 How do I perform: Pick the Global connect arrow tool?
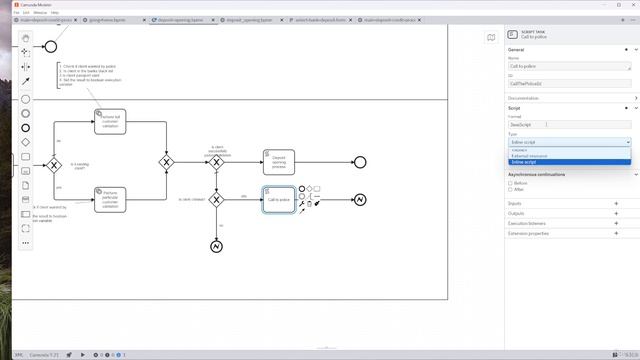point(25,81)
